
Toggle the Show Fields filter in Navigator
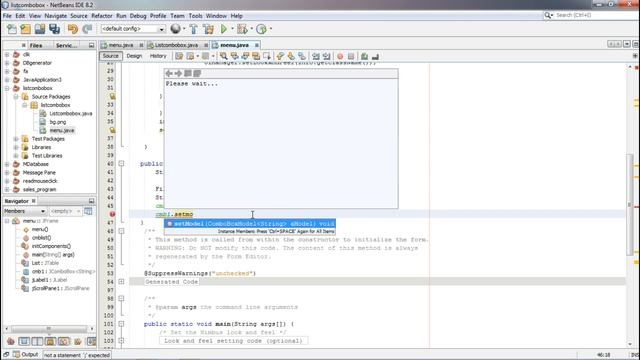(x=24, y=341)
